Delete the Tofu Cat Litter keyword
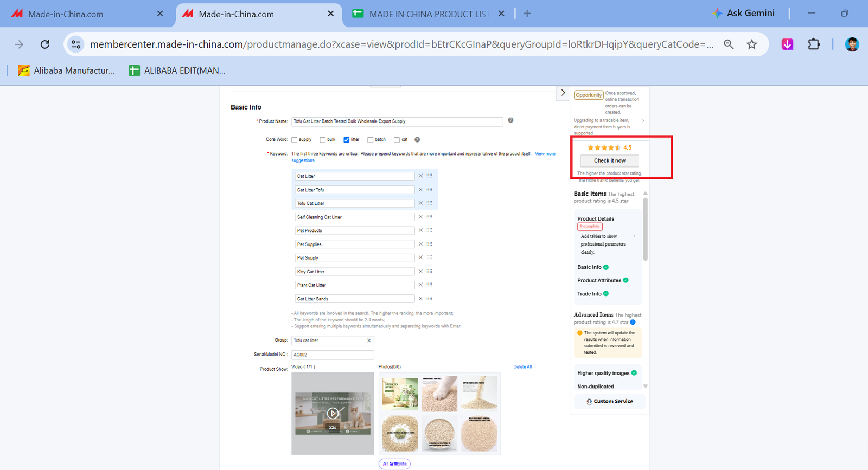 click(x=420, y=203)
